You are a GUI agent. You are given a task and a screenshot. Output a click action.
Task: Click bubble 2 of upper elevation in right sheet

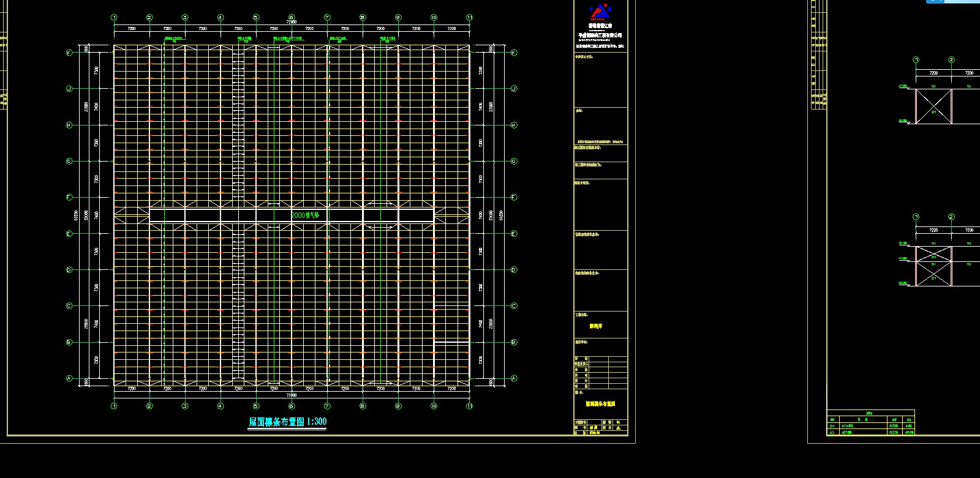951,60
